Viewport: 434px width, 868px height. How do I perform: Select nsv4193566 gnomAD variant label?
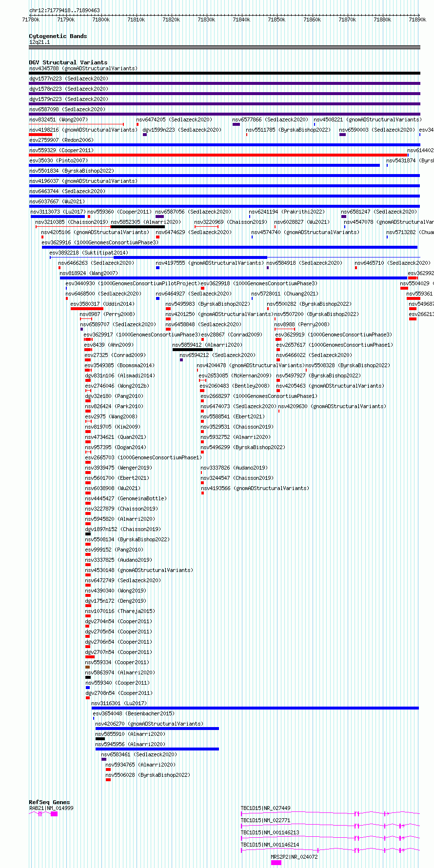255,488
